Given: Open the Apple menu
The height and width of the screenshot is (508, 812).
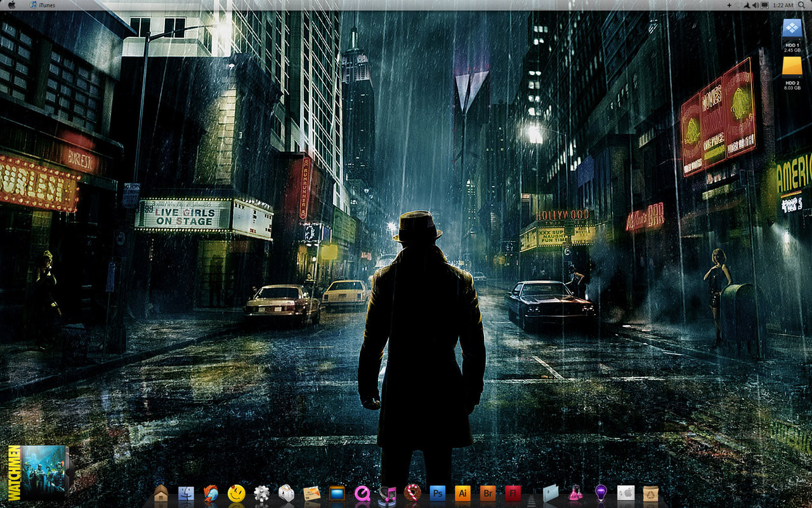Looking at the screenshot, I should tap(11, 5).
